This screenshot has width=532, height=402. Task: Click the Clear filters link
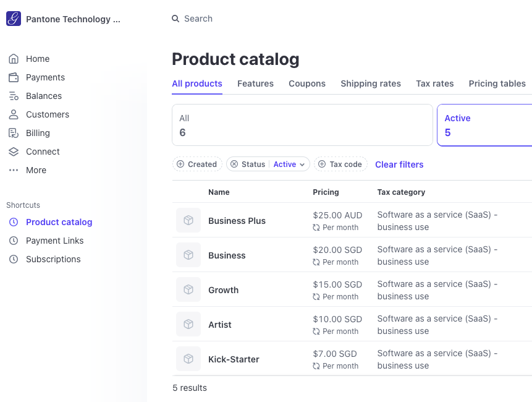point(399,165)
